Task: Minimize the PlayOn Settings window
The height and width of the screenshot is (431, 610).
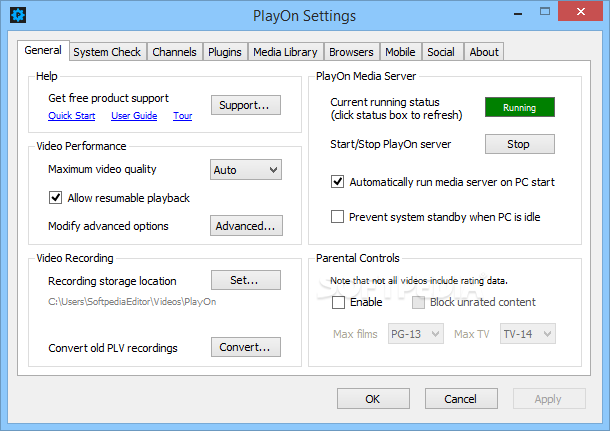Action: [x=518, y=13]
